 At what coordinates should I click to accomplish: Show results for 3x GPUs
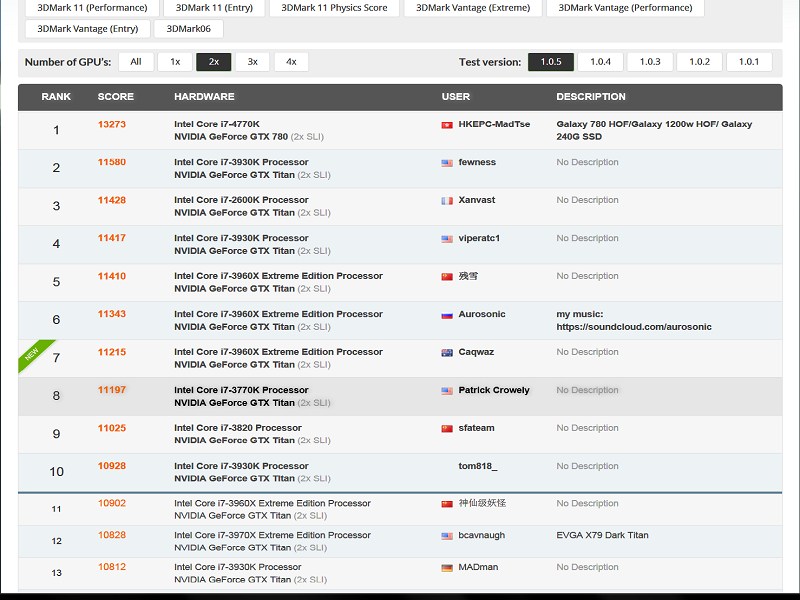tap(253, 62)
